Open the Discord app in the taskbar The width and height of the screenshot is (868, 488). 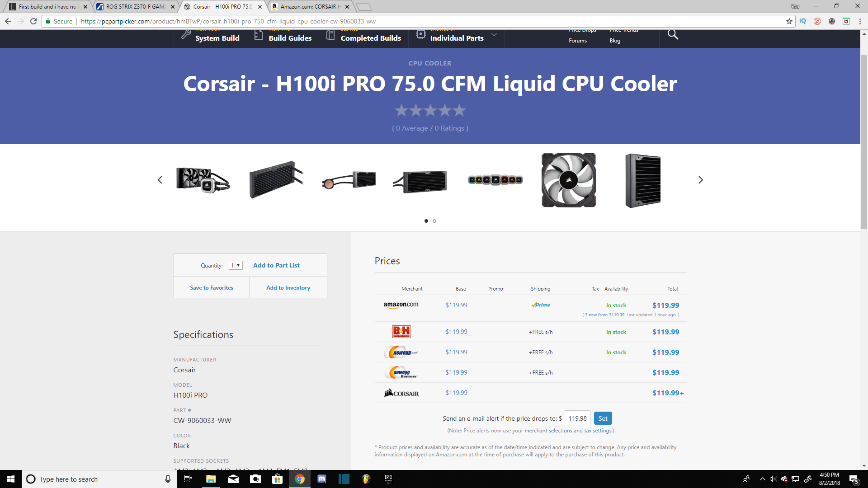322,479
